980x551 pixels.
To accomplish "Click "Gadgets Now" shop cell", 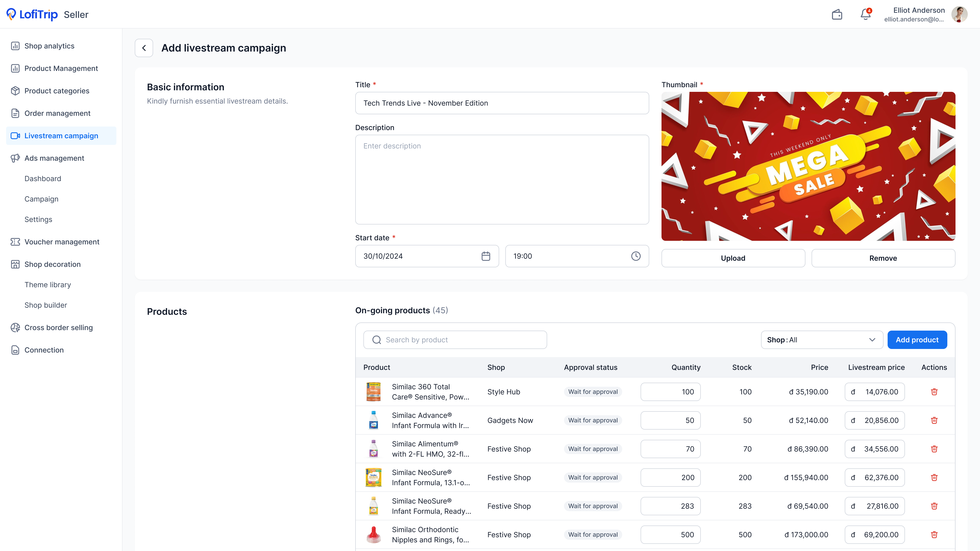I will [510, 420].
